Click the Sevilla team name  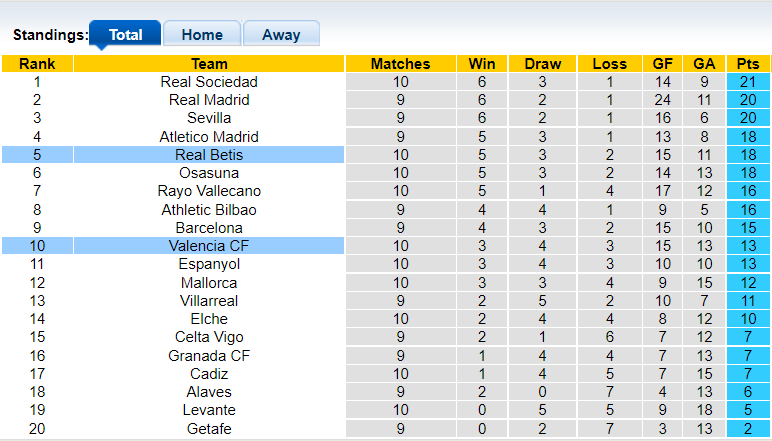[x=209, y=118]
